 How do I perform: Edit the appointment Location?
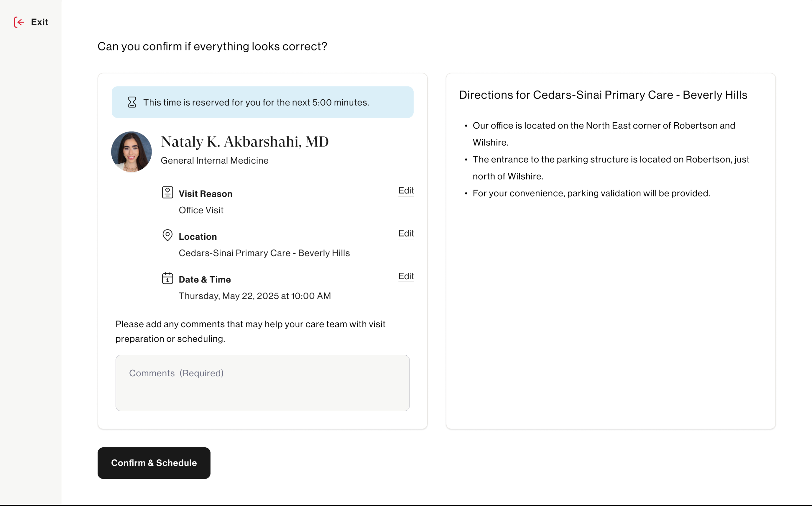click(406, 233)
